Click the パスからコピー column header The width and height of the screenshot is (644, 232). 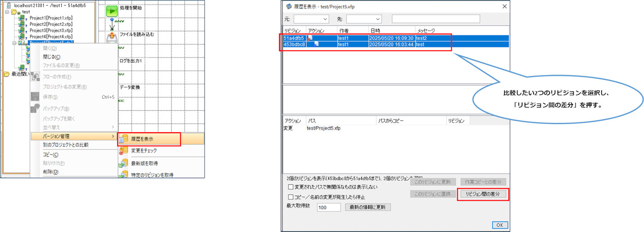pos(411,121)
